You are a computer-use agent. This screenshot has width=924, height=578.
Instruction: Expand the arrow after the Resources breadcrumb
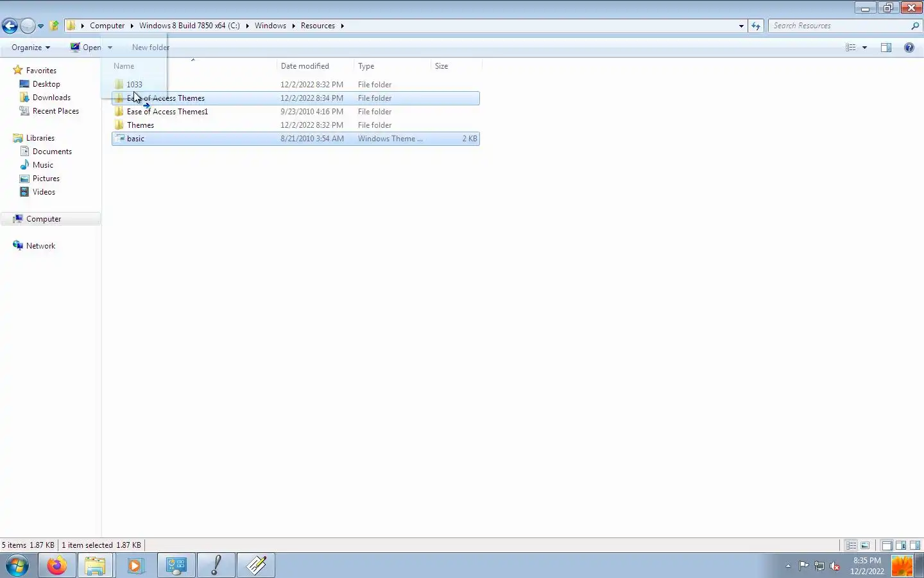pos(342,26)
